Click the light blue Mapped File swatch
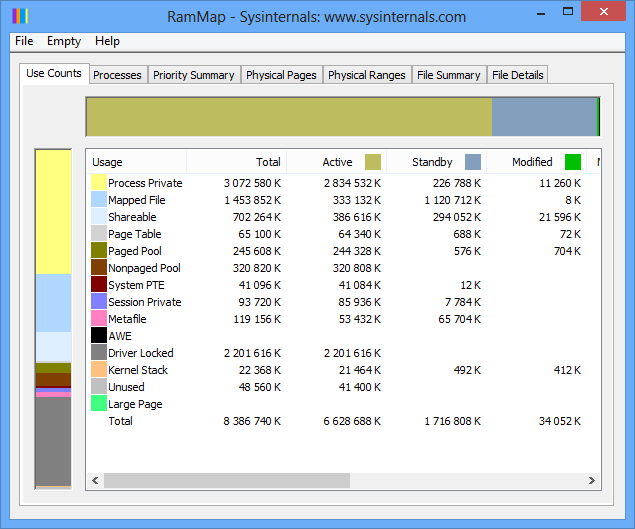635x529 pixels. pos(99,200)
